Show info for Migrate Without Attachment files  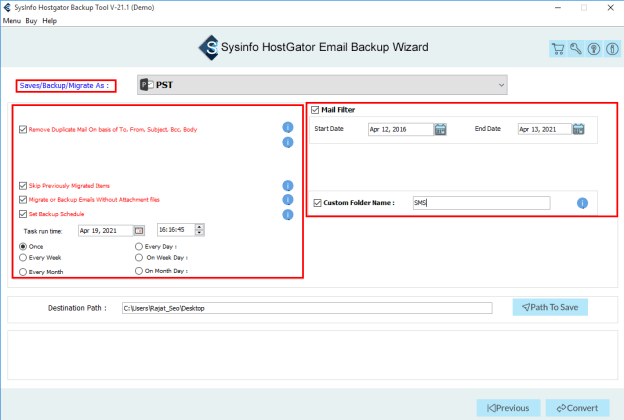(x=288, y=199)
